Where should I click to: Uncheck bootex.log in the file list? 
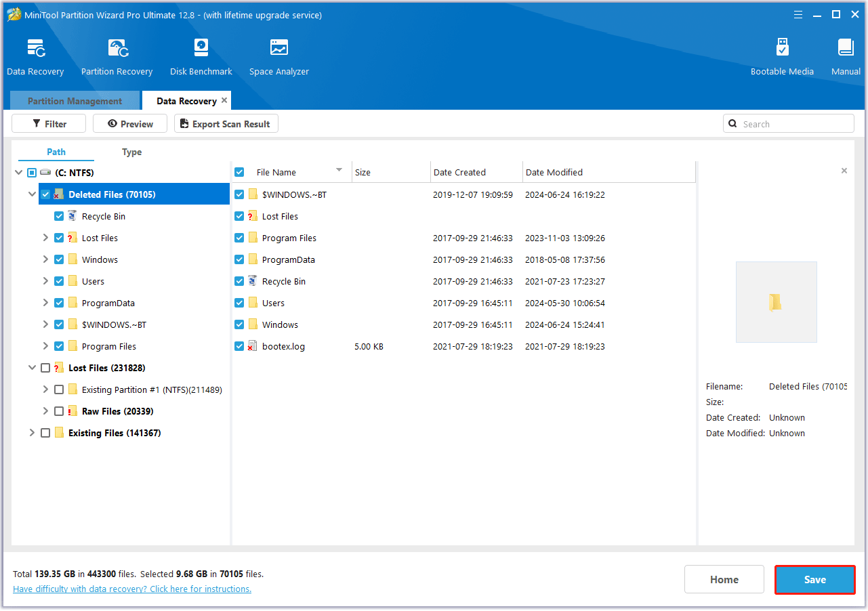click(x=239, y=346)
